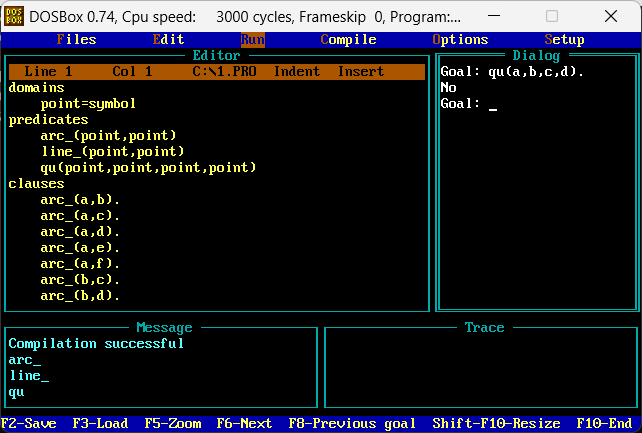Click the clause 'arc_(a,b).'
Screen dimensions: 642x433
coord(80,200)
